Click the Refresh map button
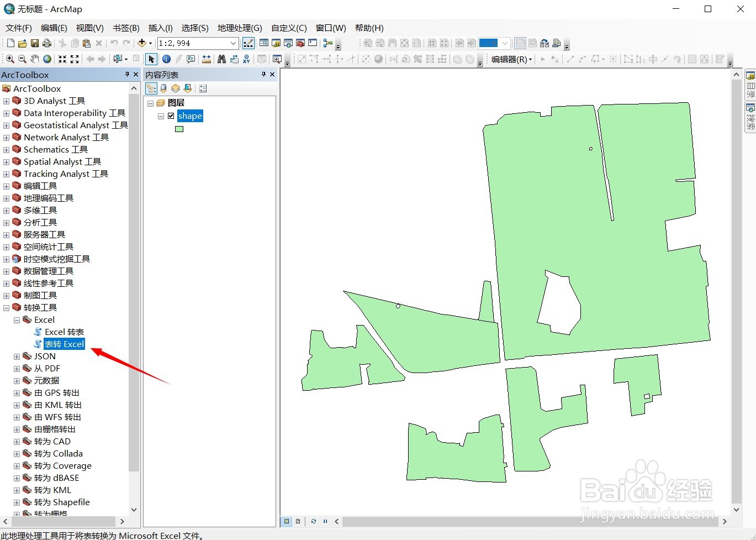The height and width of the screenshot is (540, 756). coord(314,521)
